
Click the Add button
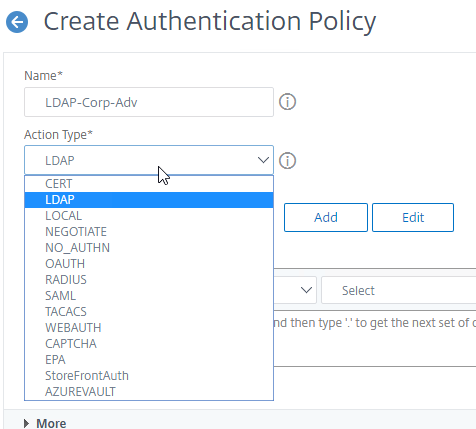(326, 217)
